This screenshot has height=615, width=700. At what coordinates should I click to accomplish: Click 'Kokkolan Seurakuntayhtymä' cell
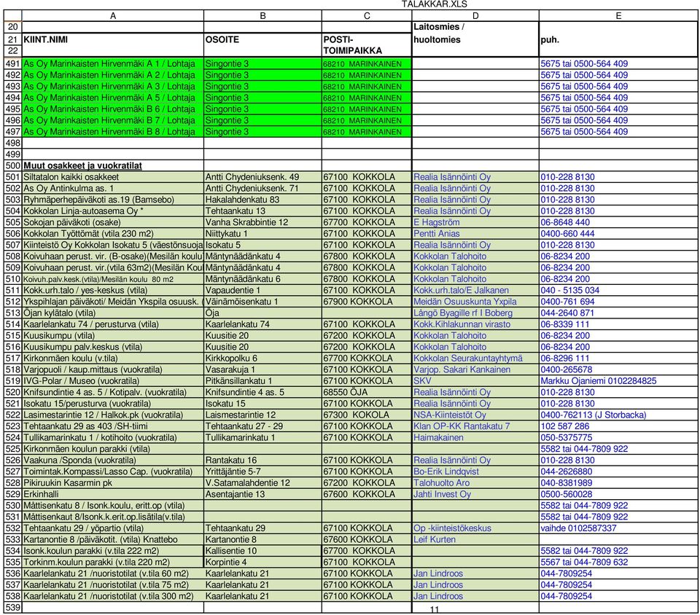(x=475, y=358)
